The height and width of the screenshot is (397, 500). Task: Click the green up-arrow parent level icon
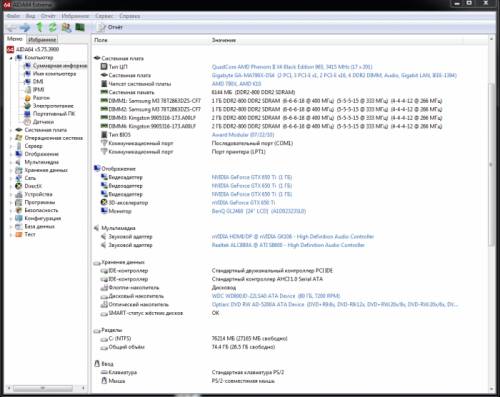coord(40,27)
